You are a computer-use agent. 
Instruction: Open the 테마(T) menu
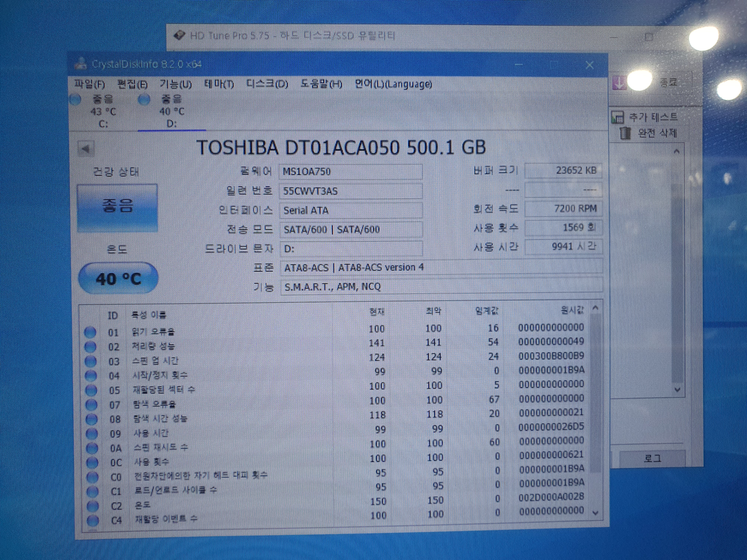click(219, 84)
